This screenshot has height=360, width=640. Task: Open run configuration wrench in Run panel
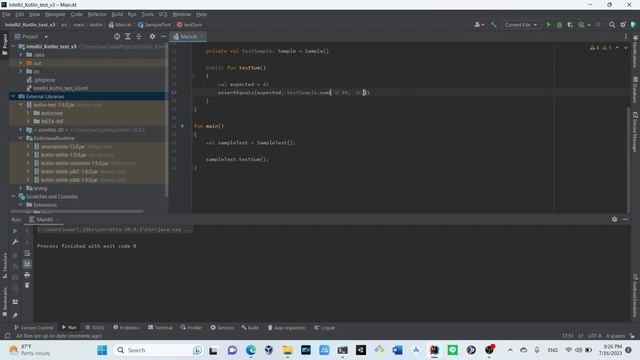pos(15,242)
